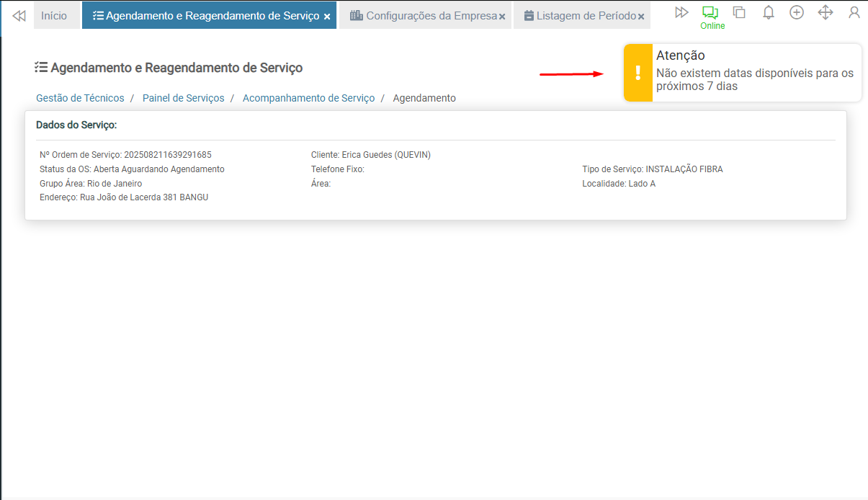The image size is (868, 500).
Task: Click the overlapping windows icon
Action: pos(739,12)
